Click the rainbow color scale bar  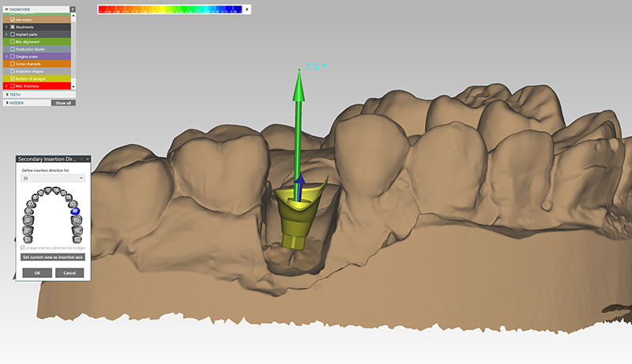click(170, 9)
